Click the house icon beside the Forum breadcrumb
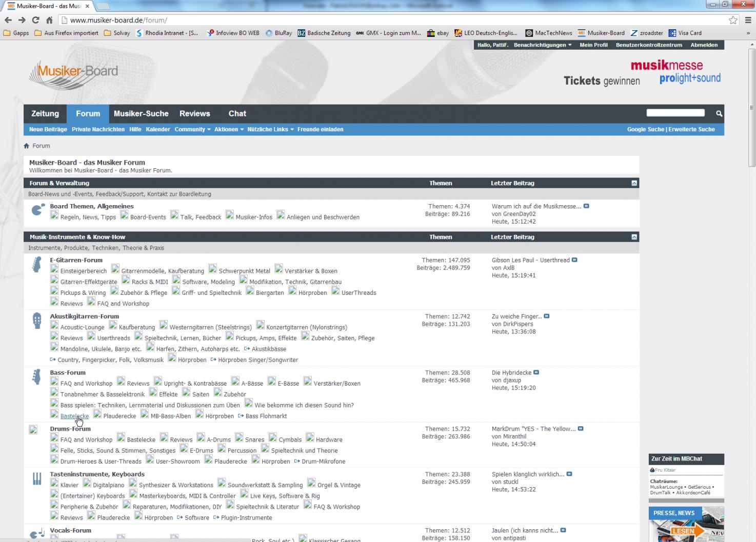The width and height of the screenshot is (756, 542). click(x=27, y=146)
